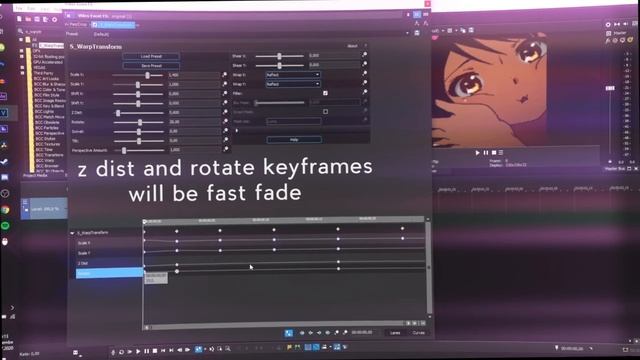
Task: Click the Z Dist value input field
Action: [x=194, y=112]
